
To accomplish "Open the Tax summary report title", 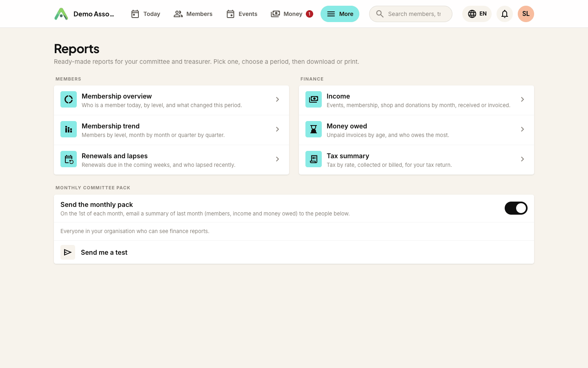I will (348, 156).
